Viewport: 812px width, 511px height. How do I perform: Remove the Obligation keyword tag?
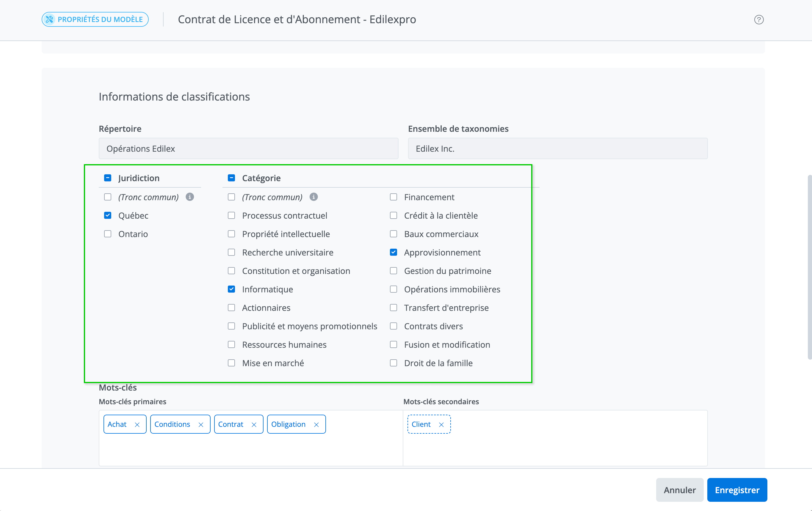coord(316,425)
